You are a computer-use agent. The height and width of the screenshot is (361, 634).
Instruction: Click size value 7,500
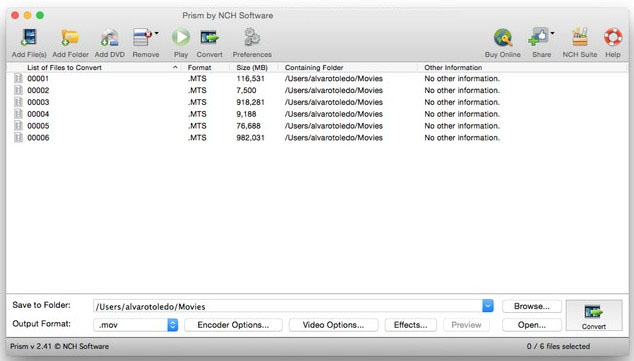pyautogui.click(x=246, y=90)
